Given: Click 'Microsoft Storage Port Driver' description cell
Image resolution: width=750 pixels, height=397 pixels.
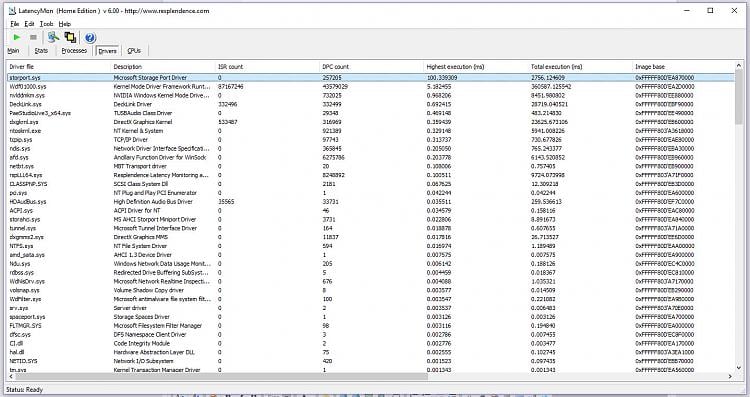Looking at the screenshot, I should click(150, 77).
